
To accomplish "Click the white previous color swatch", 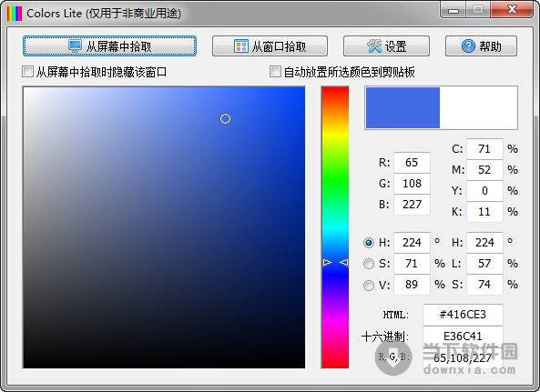I will click(x=478, y=107).
